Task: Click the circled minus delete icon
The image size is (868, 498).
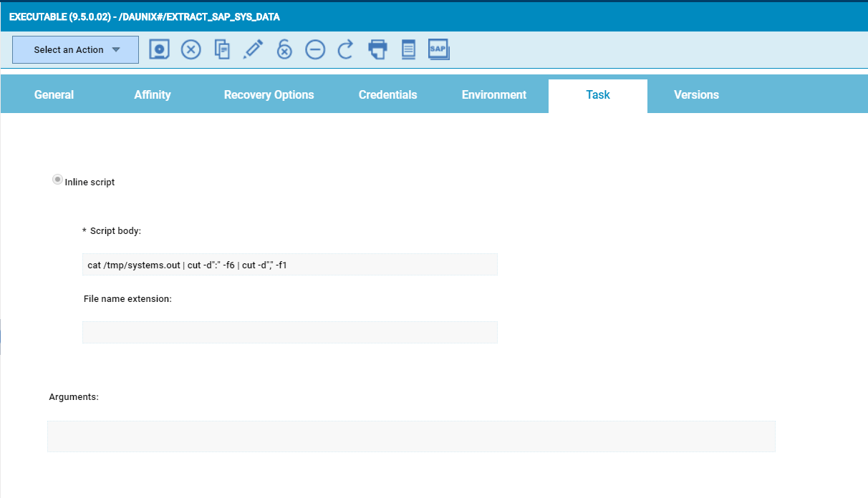Action: [x=315, y=49]
